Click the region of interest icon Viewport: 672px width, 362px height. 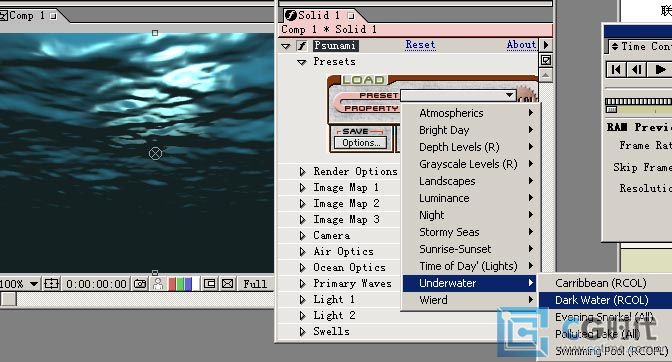click(210, 284)
